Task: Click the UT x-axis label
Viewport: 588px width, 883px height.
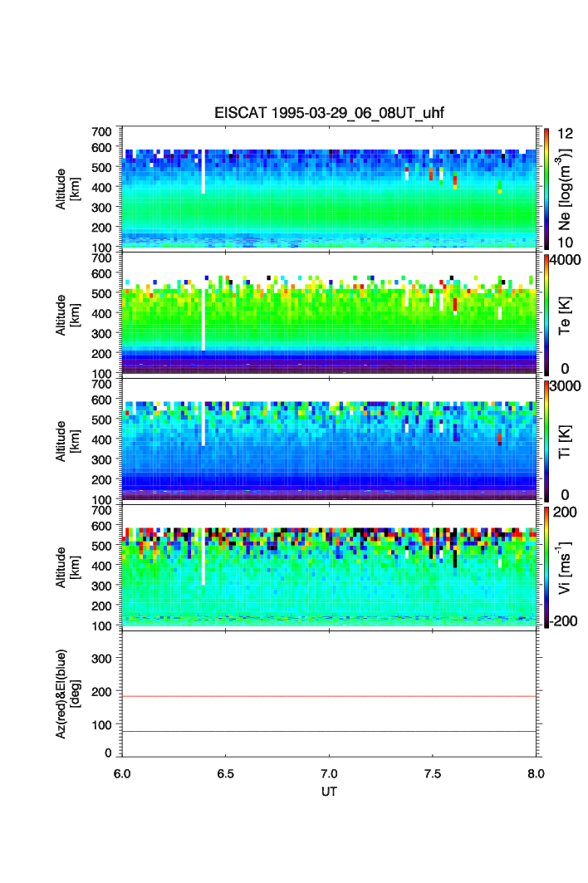Action: pyautogui.click(x=330, y=792)
